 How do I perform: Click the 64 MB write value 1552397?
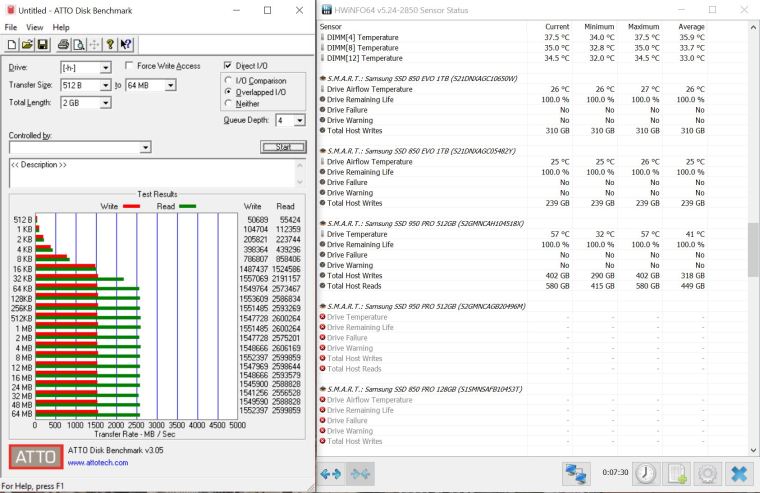253,410
